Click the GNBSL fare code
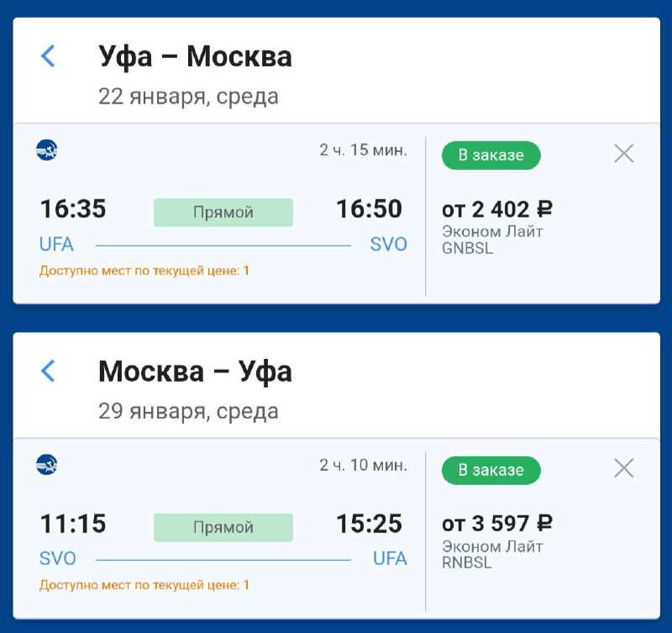The width and height of the screenshot is (672, 633). [x=467, y=248]
